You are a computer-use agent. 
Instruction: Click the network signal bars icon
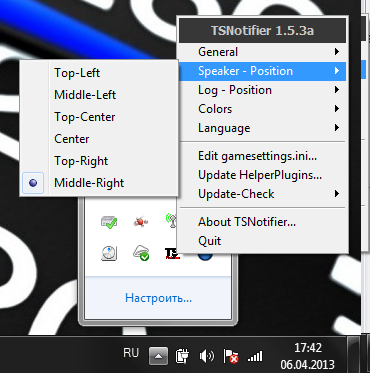(255, 357)
